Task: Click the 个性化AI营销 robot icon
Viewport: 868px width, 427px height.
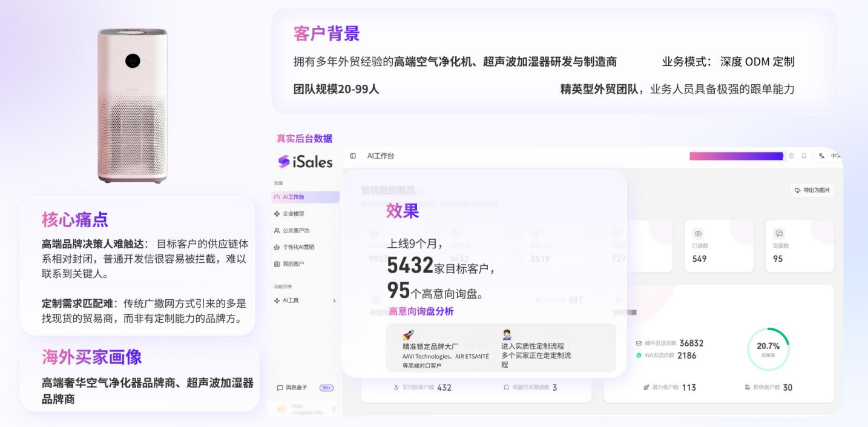Action: (277, 247)
